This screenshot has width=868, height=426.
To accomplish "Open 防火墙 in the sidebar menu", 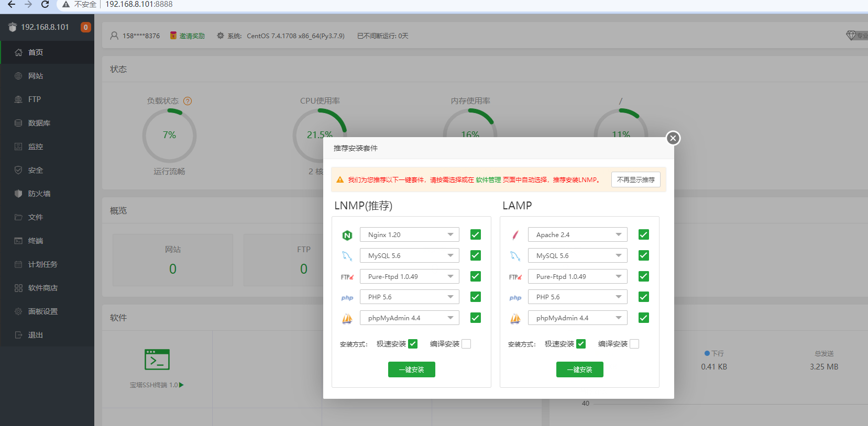I will point(47,194).
